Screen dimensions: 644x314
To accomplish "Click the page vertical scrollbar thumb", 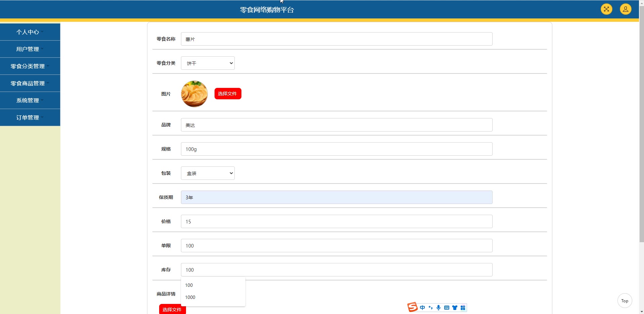I will tap(641, 124).
